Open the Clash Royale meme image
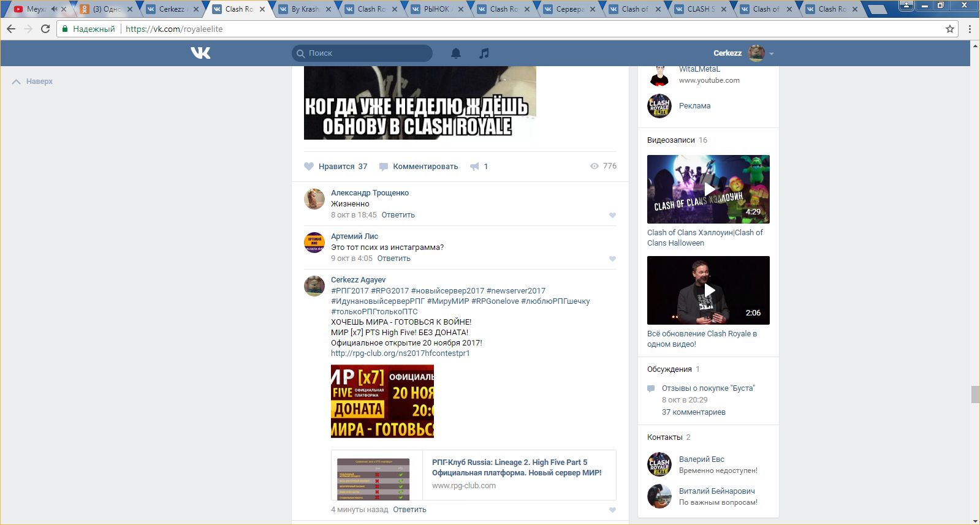Viewport: 980px width, 525px height. [420, 103]
